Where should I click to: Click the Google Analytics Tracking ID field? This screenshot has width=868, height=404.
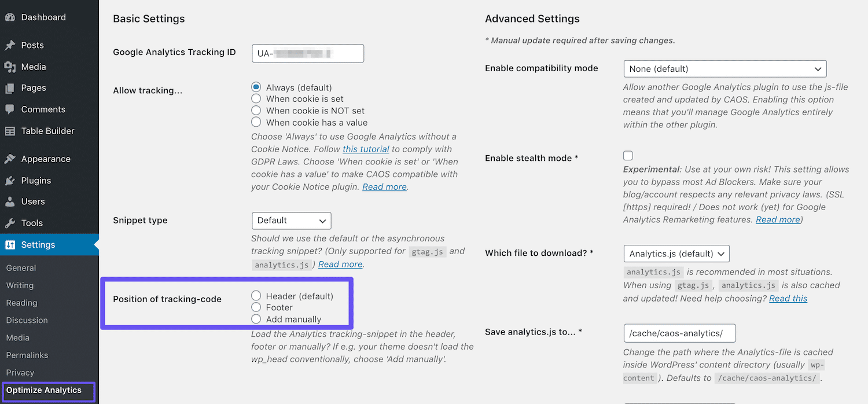tap(308, 53)
